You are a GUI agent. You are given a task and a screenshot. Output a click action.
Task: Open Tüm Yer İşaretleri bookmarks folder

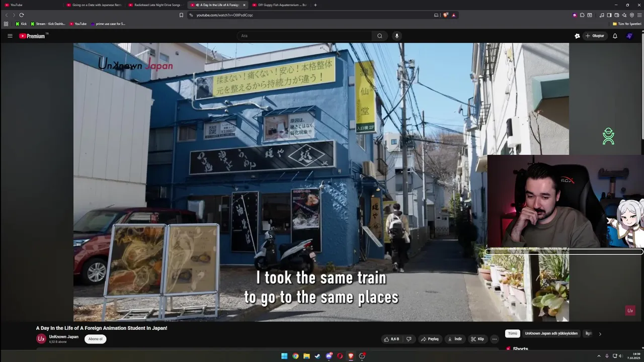coord(626,24)
